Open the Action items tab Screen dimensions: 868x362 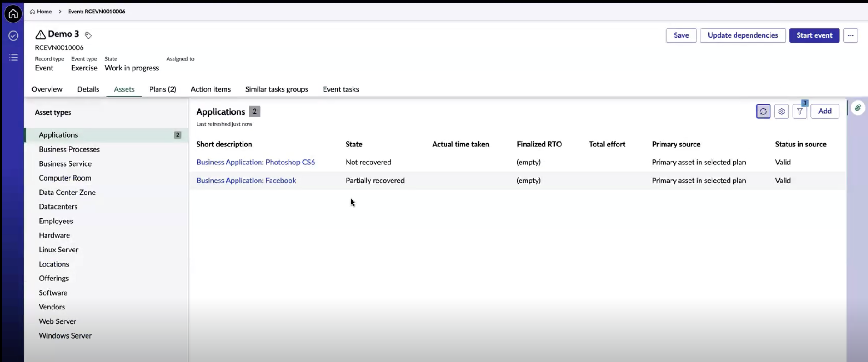[211, 89]
